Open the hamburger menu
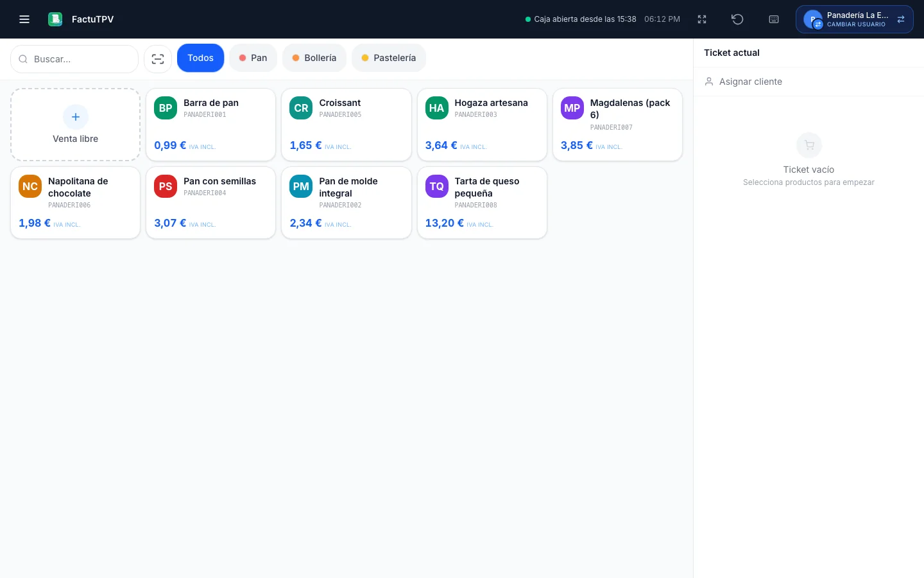 (x=24, y=19)
